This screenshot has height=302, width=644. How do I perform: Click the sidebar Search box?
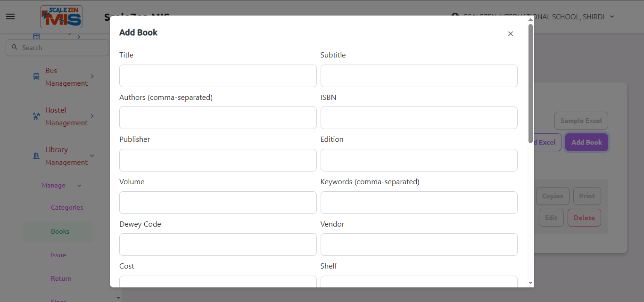(x=58, y=48)
